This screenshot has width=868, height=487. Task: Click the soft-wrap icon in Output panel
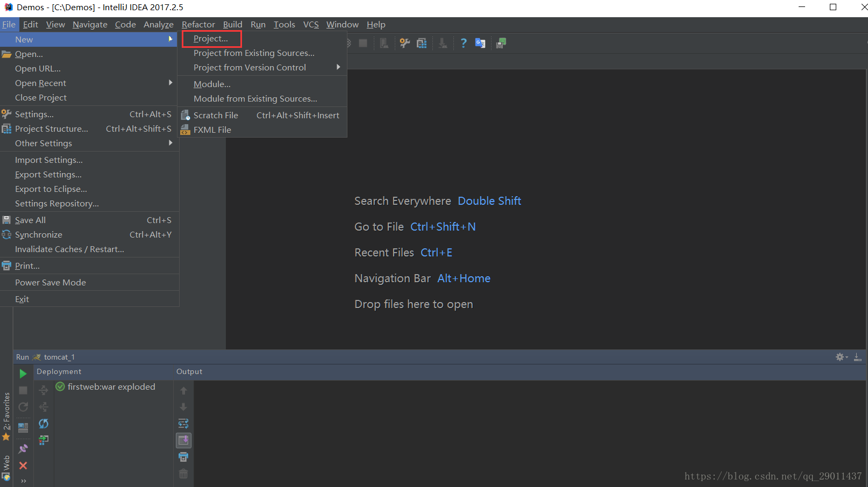click(x=183, y=424)
